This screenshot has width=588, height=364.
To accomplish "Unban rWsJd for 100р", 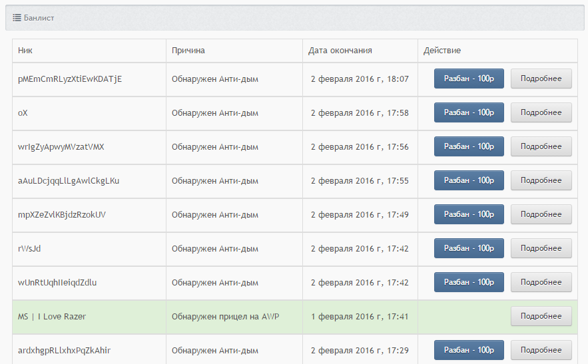I will click(x=469, y=248).
